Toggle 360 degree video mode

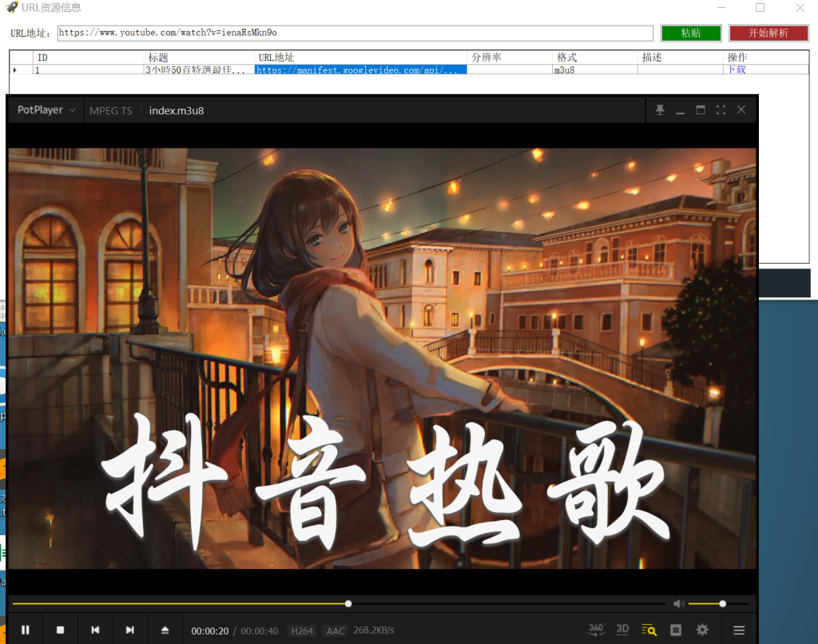(596, 630)
